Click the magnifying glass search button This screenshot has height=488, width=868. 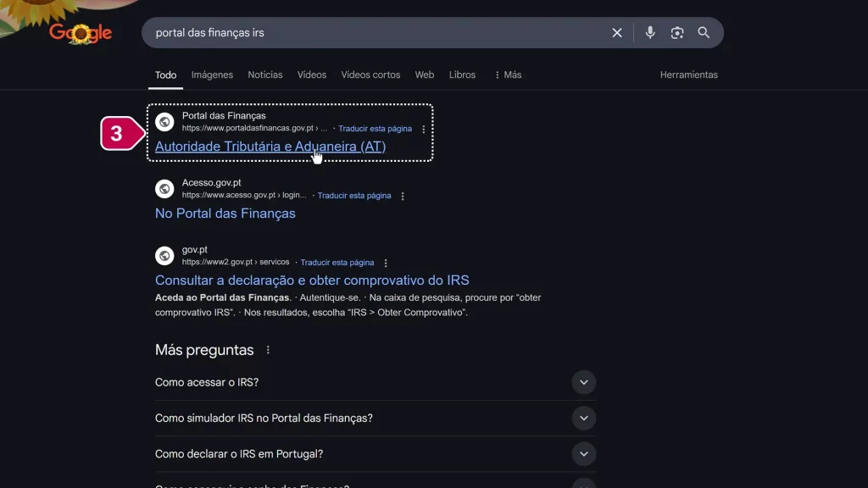(704, 33)
